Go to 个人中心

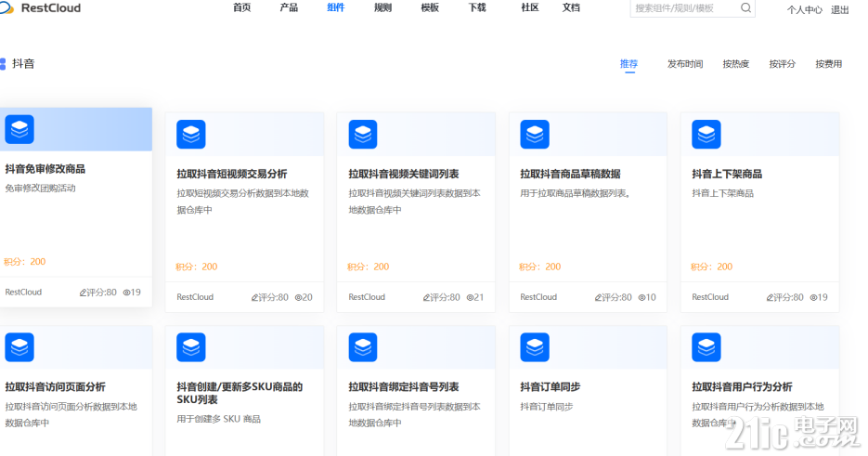click(x=804, y=9)
